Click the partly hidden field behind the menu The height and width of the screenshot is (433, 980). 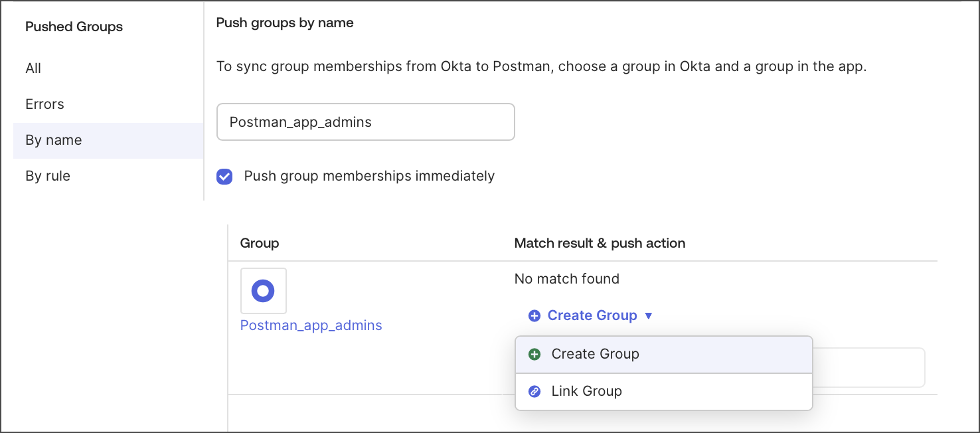click(x=868, y=367)
